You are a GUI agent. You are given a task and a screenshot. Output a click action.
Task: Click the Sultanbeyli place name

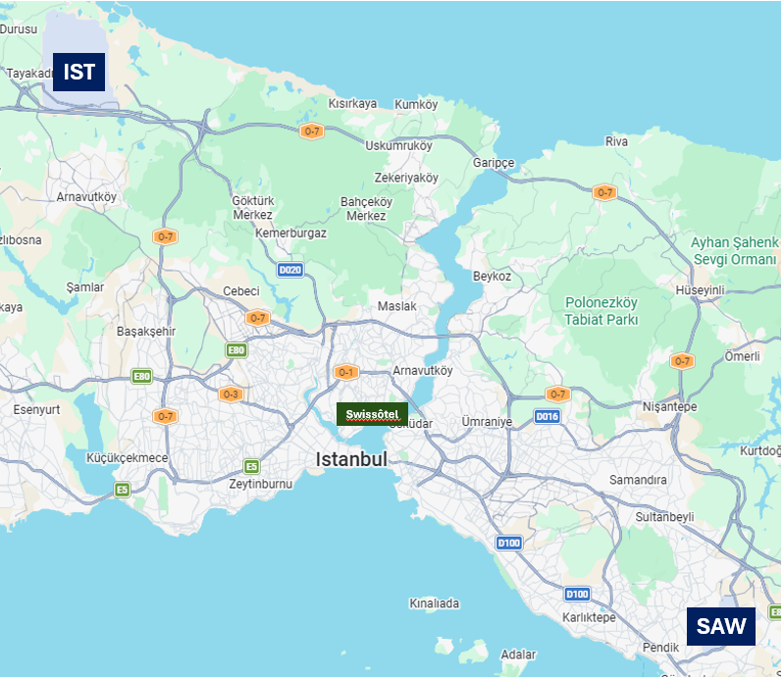coord(665,516)
